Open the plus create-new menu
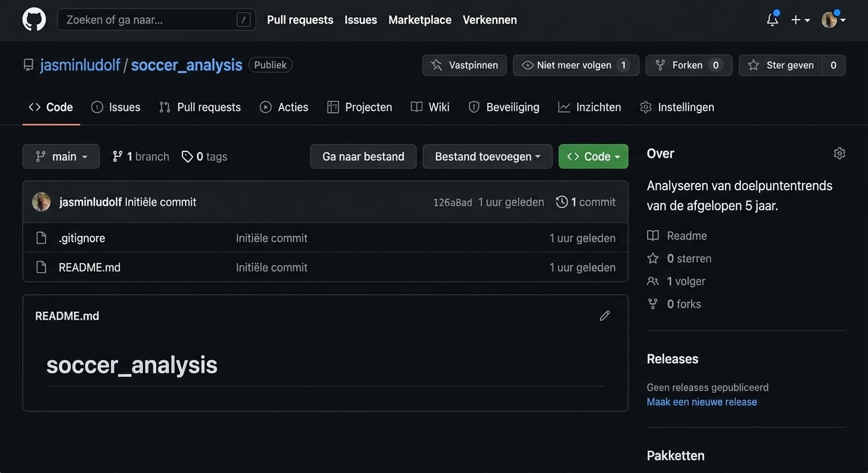 (800, 20)
